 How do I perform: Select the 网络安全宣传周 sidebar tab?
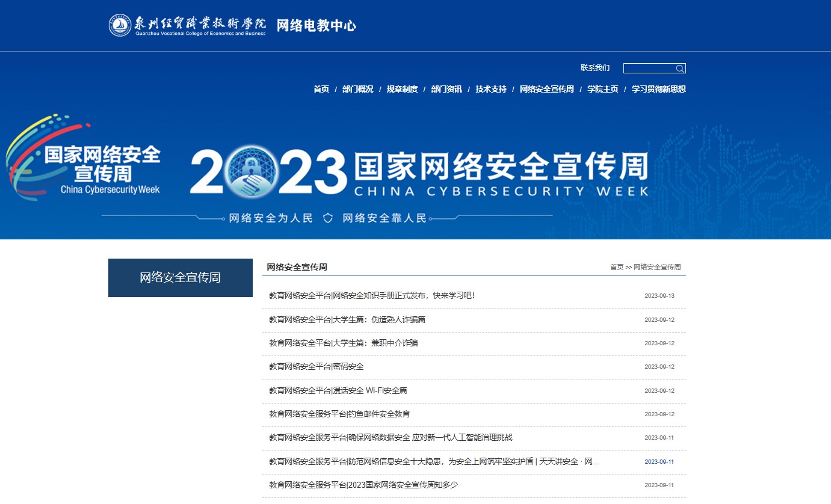[180, 278]
